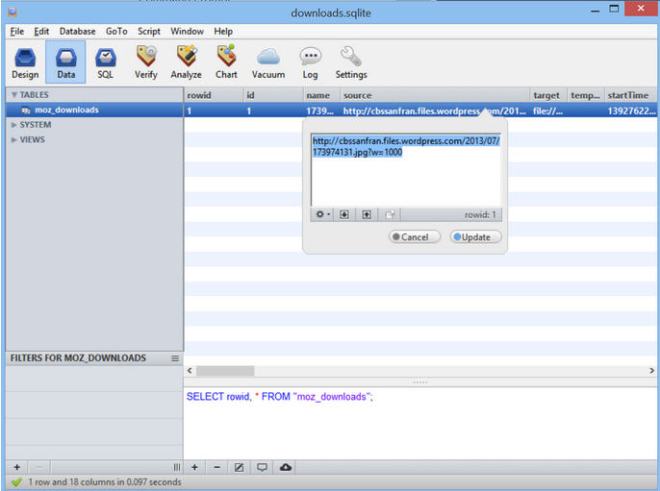This screenshot has width=660, height=491.
Task: Click the edit row pencil icon
Action: coord(239,467)
